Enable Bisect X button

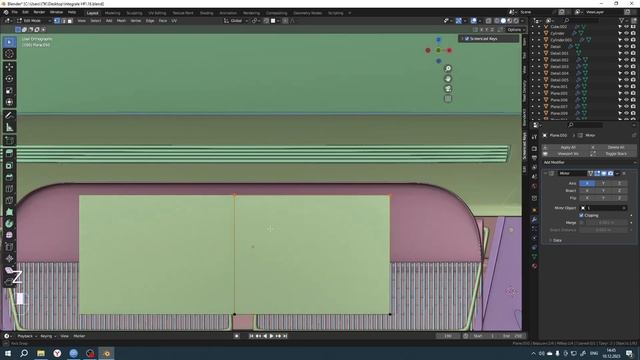[x=587, y=191]
